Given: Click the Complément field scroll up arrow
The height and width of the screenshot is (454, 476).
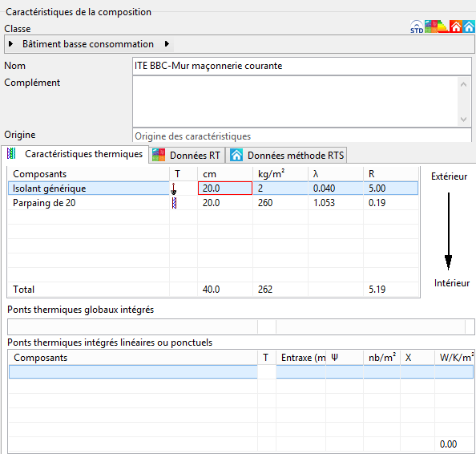Looking at the screenshot, I should click(x=463, y=84).
